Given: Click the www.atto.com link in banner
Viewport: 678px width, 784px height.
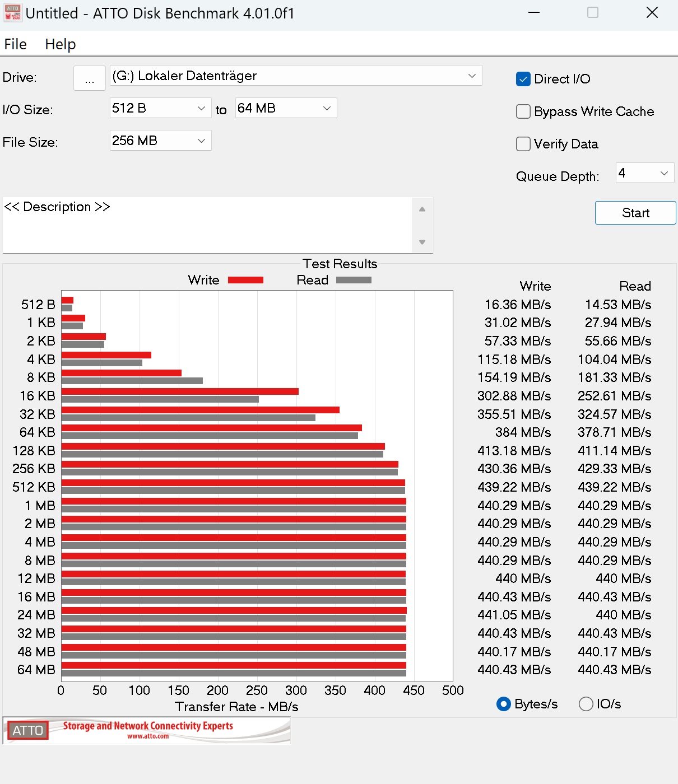Looking at the screenshot, I should [148, 736].
